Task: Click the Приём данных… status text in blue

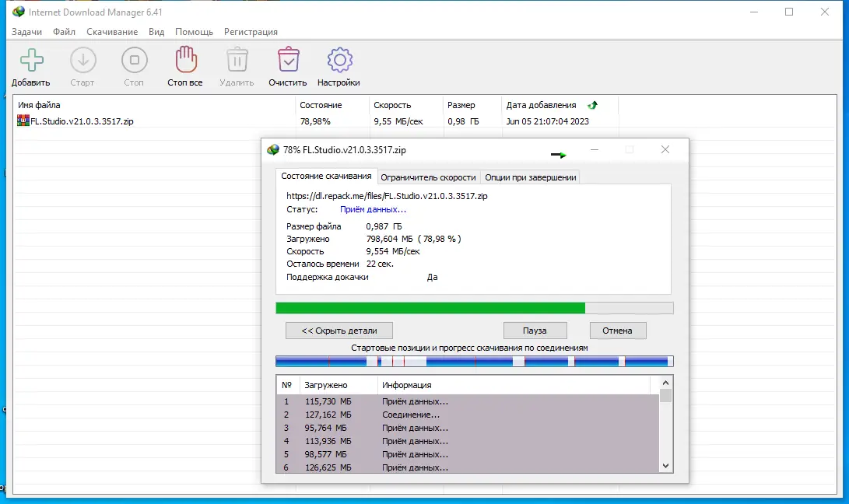Action: click(373, 209)
